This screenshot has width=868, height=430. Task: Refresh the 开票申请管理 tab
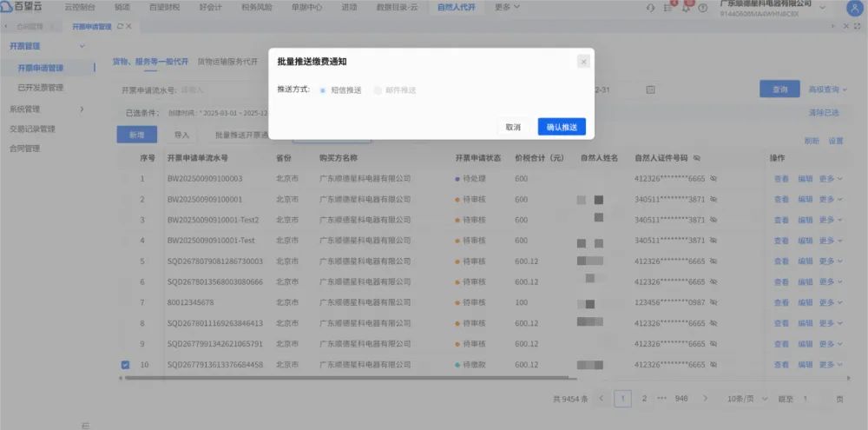[x=120, y=26]
